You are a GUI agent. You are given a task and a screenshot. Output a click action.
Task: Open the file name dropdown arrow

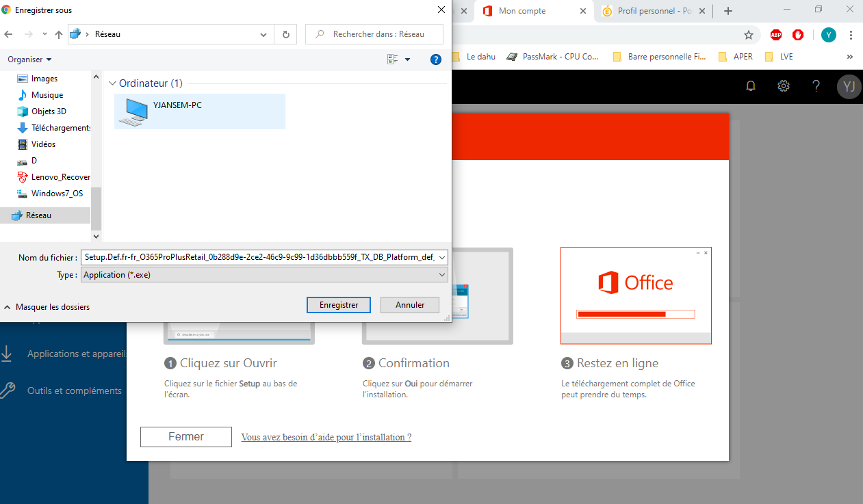point(442,258)
